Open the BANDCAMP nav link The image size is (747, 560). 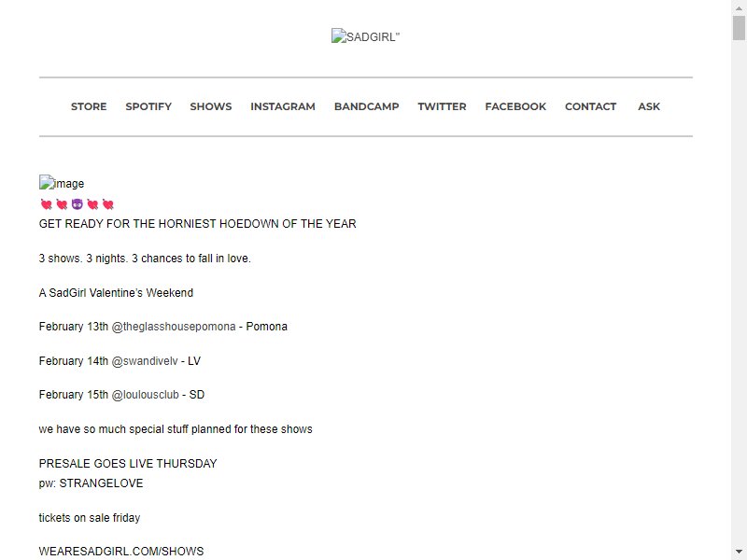(x=366, y=106)
